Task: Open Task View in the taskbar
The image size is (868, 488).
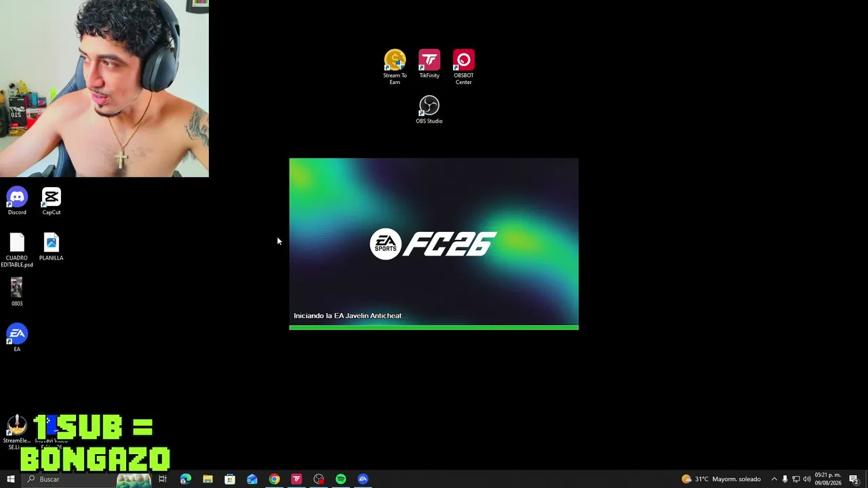Action: tap(163, 479)
